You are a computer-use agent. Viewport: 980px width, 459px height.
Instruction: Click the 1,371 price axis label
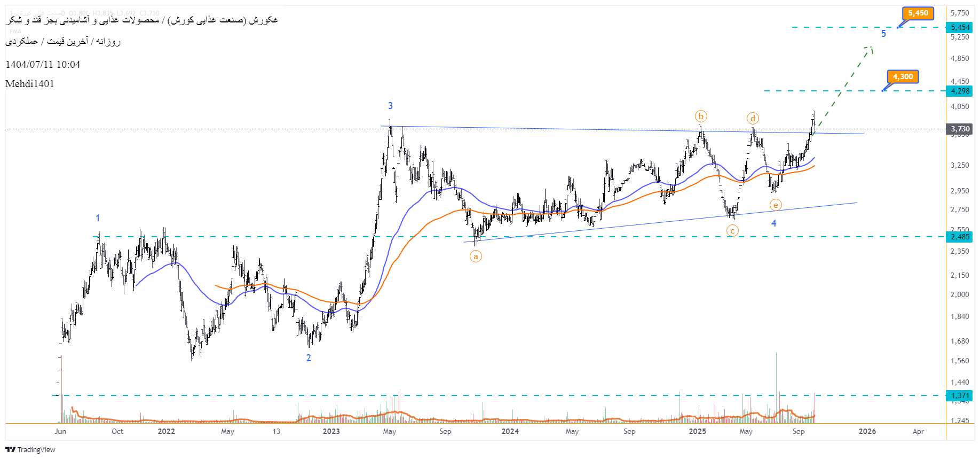[960, 395]
